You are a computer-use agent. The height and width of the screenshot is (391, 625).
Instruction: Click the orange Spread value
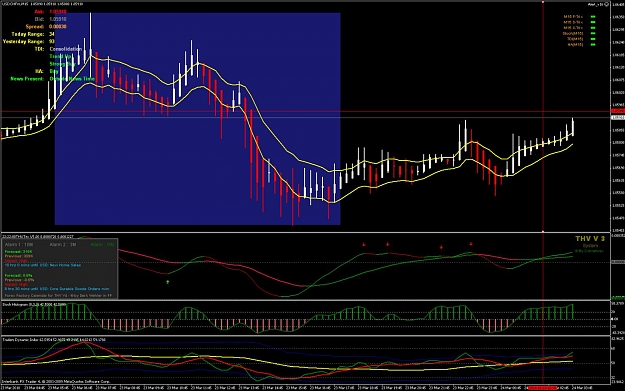point(58,26)
